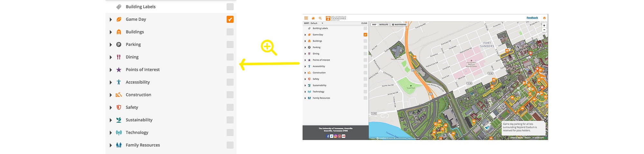The image size is (644, 154).
Task: Expand the Dining category in enlarged panel
Action: coord(110,57)
